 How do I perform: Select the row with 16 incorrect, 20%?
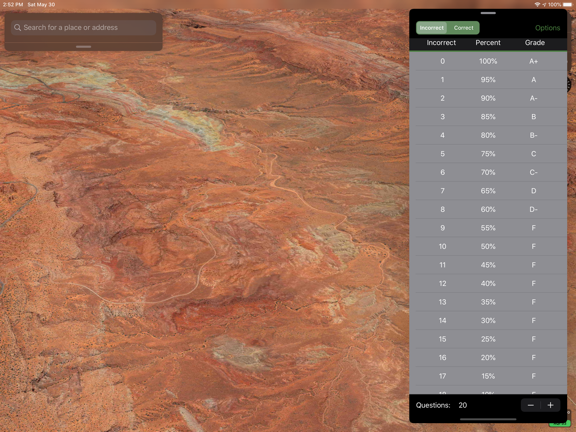tap(488, 358)
